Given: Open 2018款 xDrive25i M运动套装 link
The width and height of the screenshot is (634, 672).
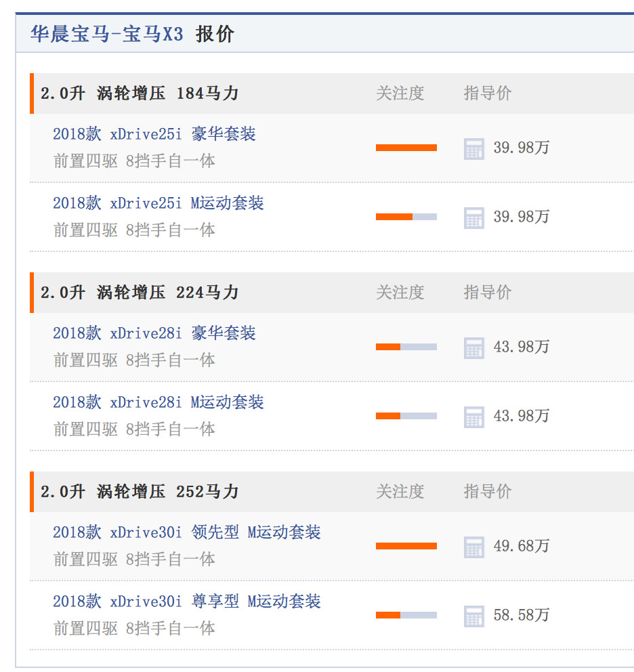Looking at the screenshot, I should pos(158,203).
